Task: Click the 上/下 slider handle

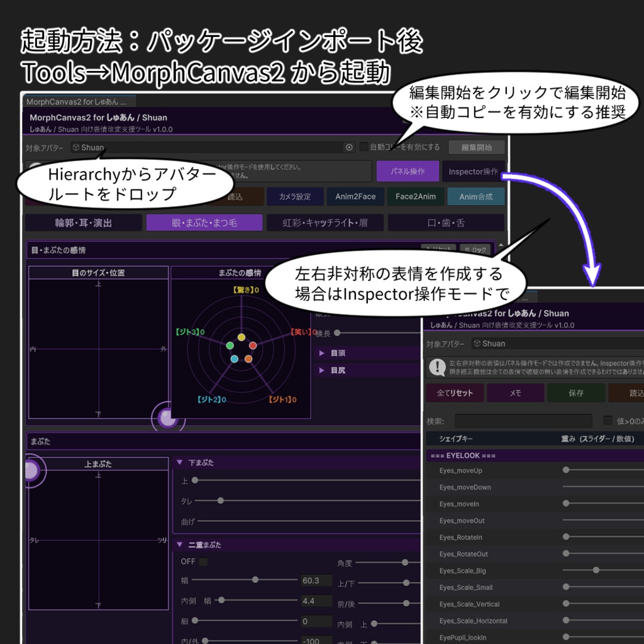Action: tap(406, 583)
